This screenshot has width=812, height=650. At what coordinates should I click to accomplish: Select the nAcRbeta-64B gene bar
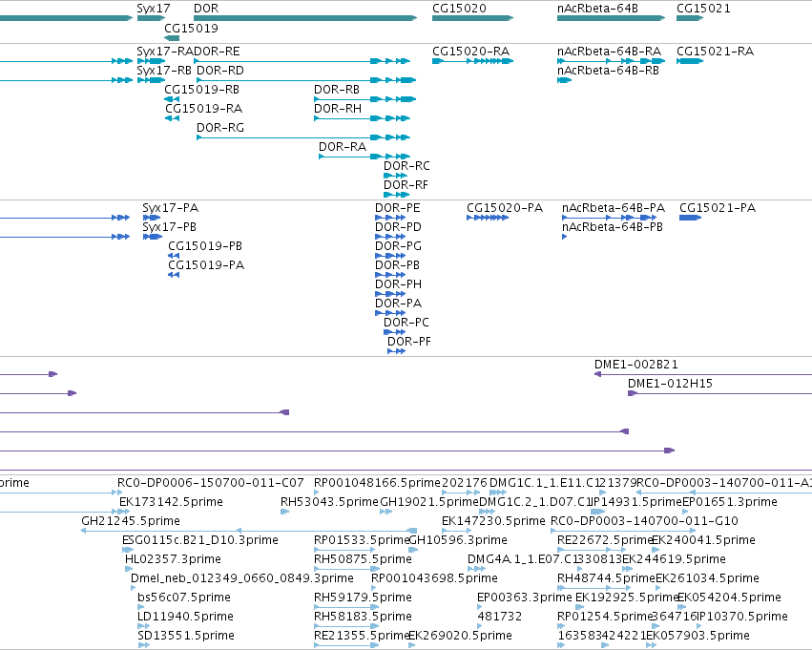(611, 18)
